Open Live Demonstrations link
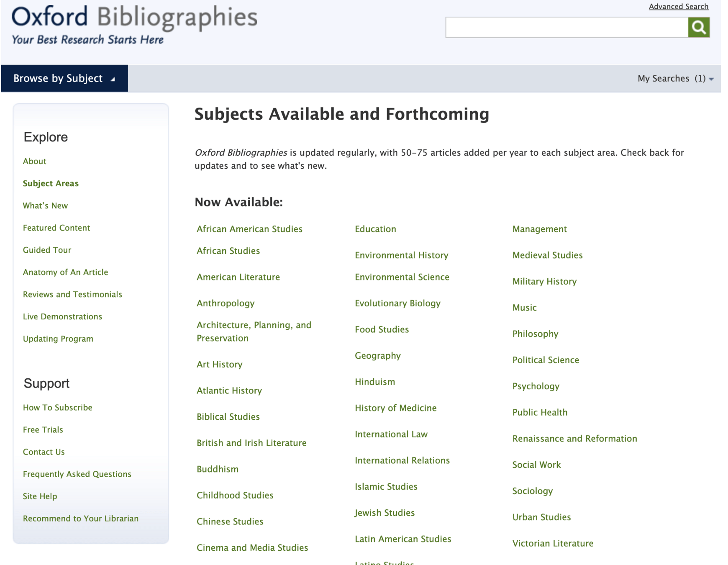Image resolution: width=728 pixels, height=565 pixels. (x=62, y=316)
